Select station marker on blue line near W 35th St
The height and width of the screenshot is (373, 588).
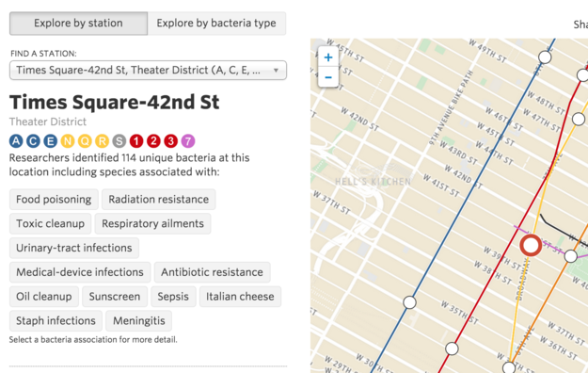click(409, 302)
